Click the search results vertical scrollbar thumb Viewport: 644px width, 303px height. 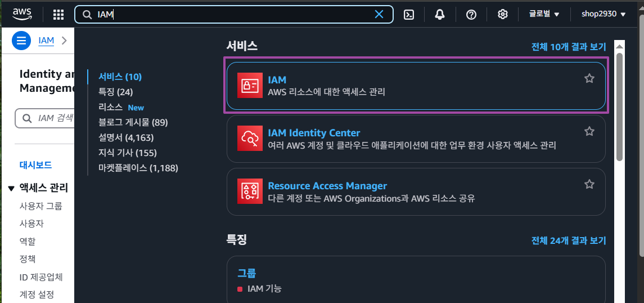point(619,107)
